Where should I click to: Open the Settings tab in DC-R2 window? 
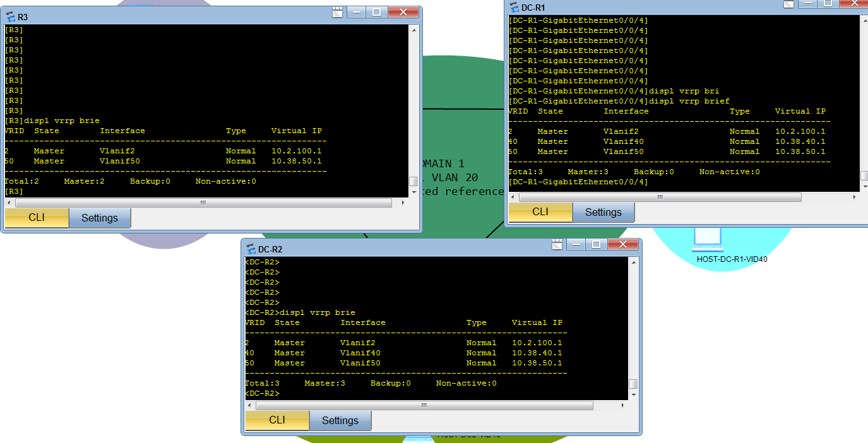point(340,420)
